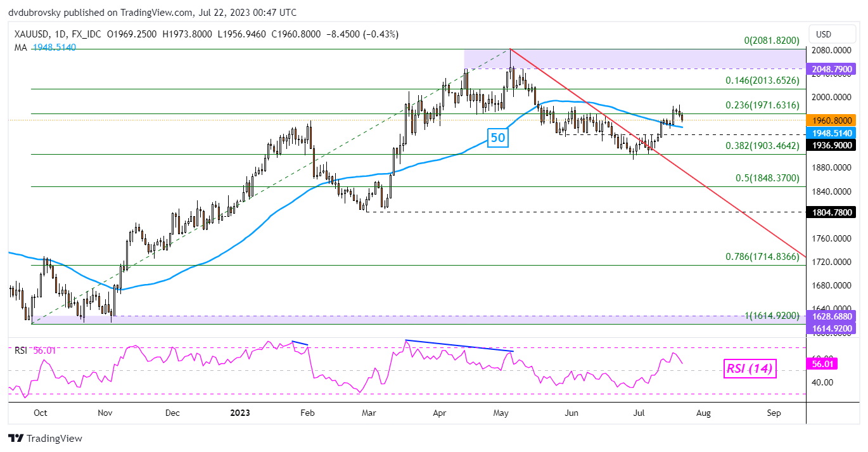Select the MA 1948.5140 indicator legend
868x452 pixels.
coord(44,47)
